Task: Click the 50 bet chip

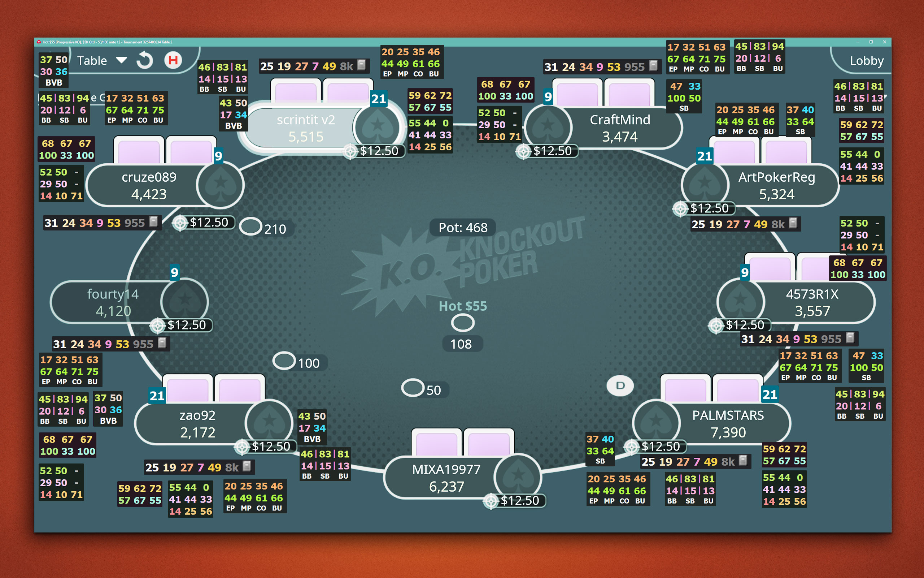Action: pyautogui.click(x=413, y=388)
